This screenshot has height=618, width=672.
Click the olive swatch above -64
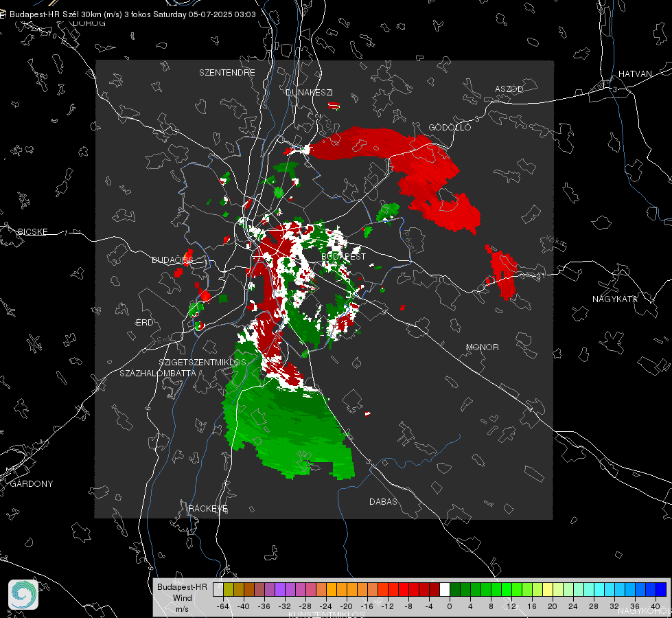[x=229, y=589]
